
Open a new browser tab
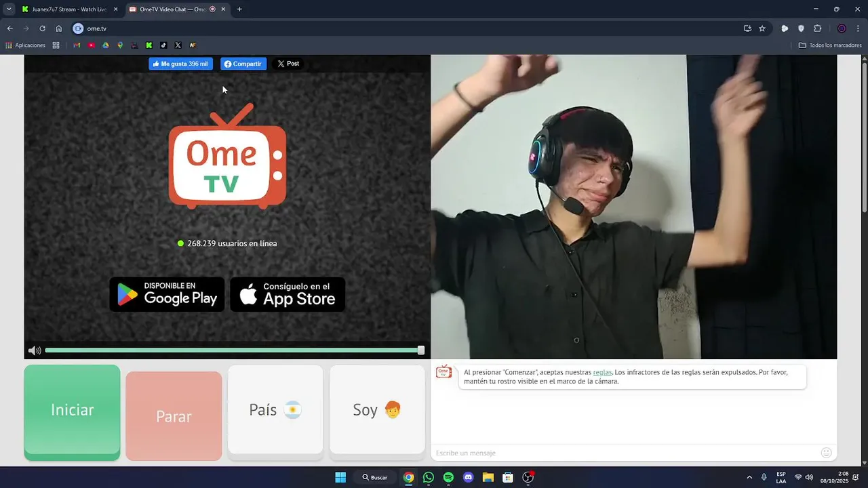tap(239, 9)
